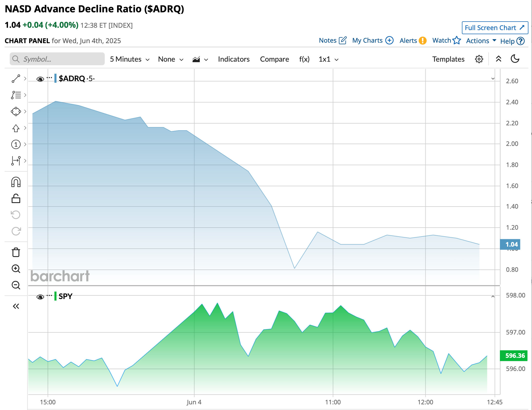Click the measure range tool icon
This screenshot has width=532, height=410.
pyautogui.click(x=16, y=161)
